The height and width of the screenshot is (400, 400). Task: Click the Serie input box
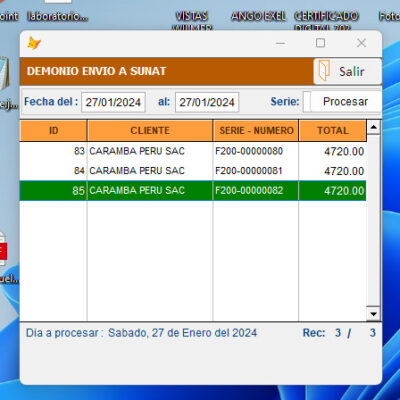pos(307,101)
